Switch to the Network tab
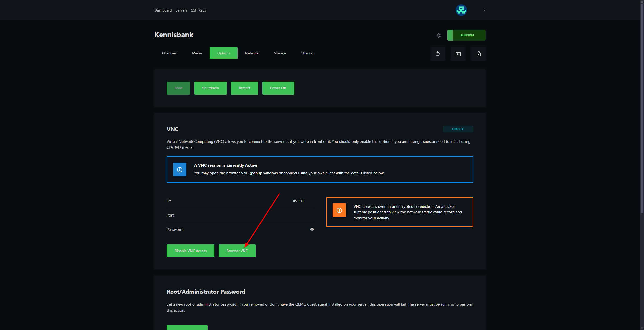The height and width of the screenshot is (330, 644). coord(252,53)
